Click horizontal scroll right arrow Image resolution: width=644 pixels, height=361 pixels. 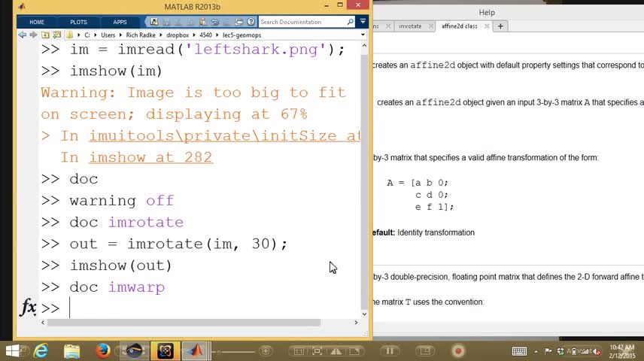pyautogui.click(x=356, y=323)
